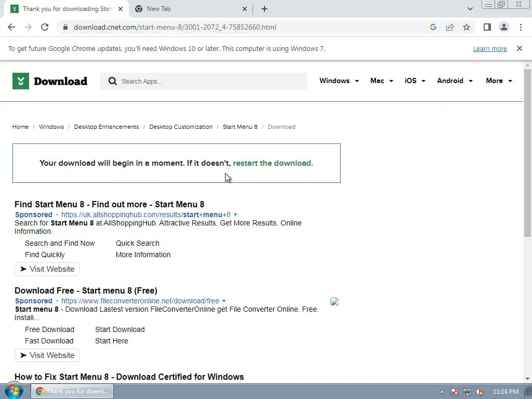Open Desktop Enhancements breadcrumb
Image resolution: width=532 pixels, height=399 pixels.
(107, 127)
